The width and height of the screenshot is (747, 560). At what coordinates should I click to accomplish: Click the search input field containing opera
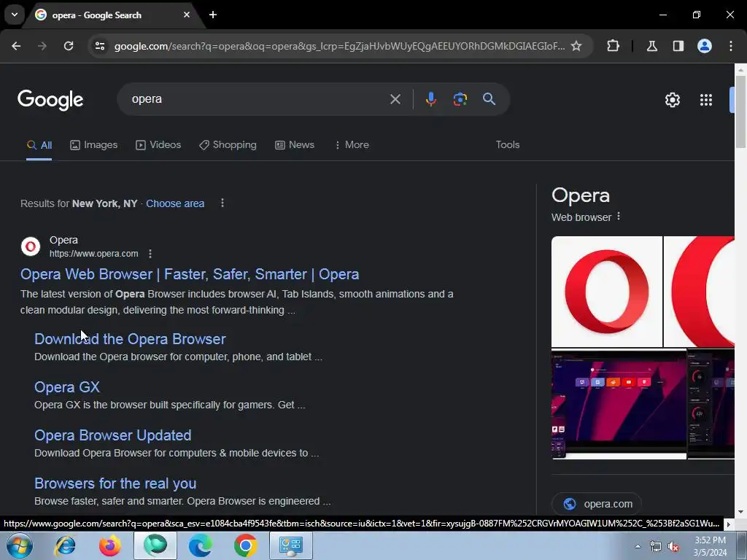[x=258, y=99]
